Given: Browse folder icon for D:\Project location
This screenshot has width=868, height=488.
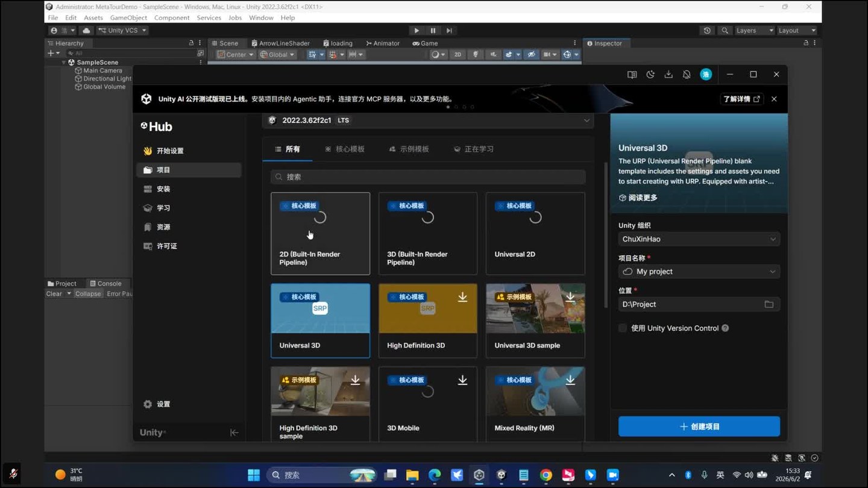Looking at the screenshot, I should coord(769,304).
